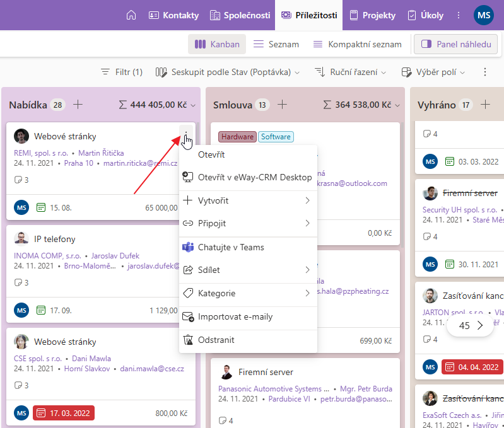
Task: Choose Otevřít from context menu
Action: pyautogui.click(x=248, y=155)
